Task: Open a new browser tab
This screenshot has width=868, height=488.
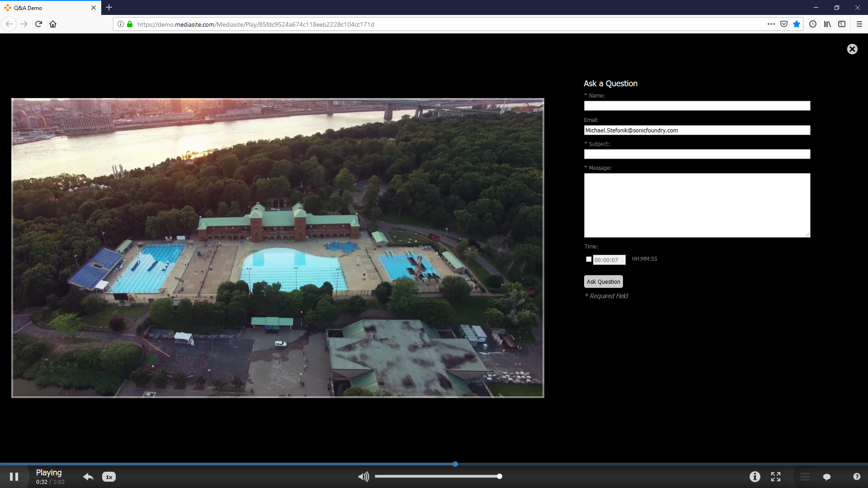Action: (109, 8)
